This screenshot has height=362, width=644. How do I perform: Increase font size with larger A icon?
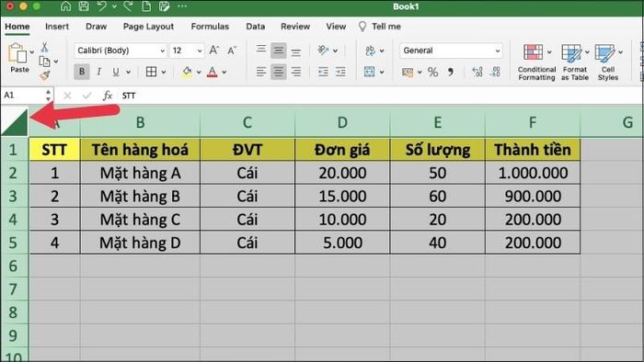click(214, 51)
